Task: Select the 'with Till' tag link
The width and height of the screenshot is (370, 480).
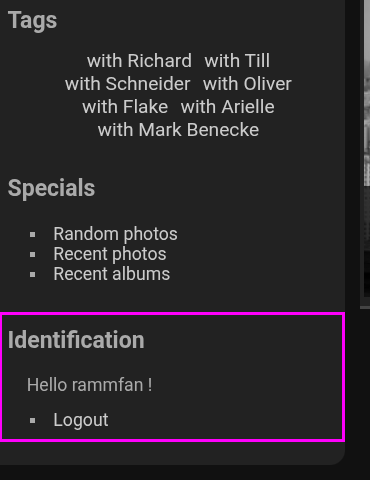Action: tap(237, 61)
